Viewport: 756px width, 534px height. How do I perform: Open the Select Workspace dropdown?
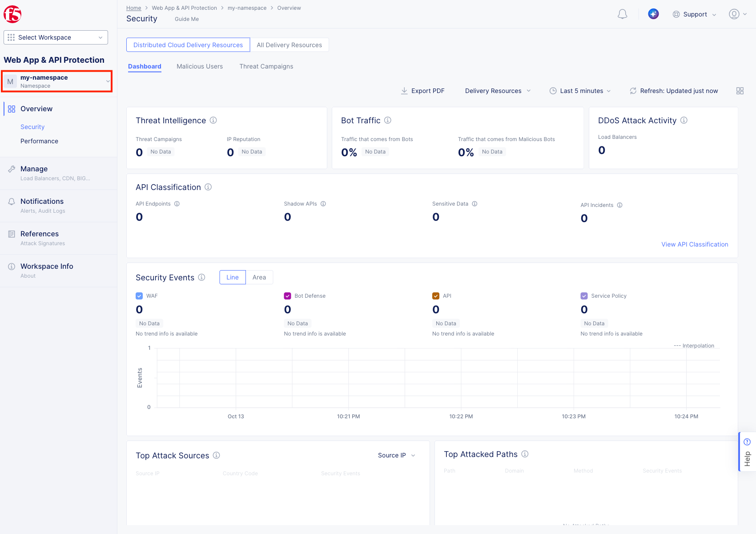tap(56, 37)
